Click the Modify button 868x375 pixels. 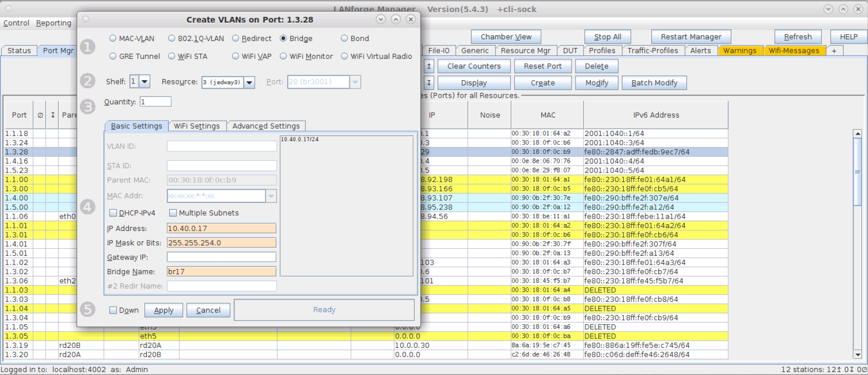point(597,83)
